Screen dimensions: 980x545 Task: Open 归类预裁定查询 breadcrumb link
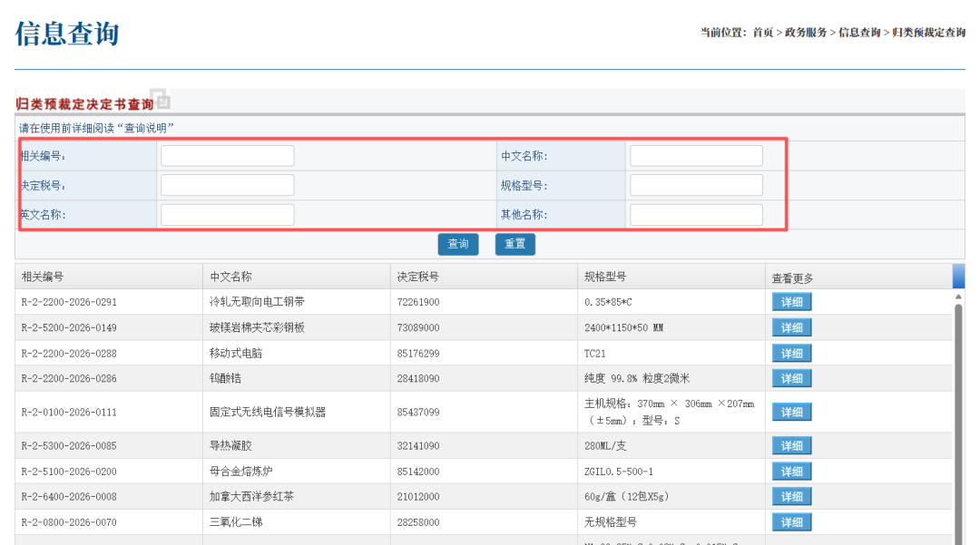(929, 33)
